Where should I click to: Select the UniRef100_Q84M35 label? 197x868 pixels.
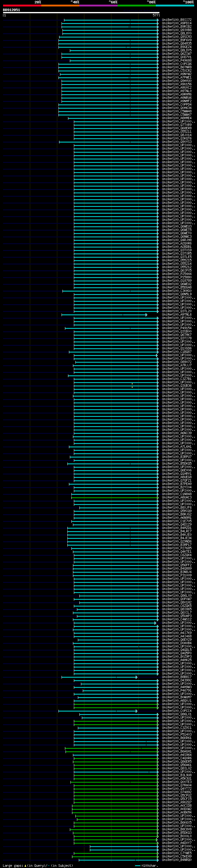coord(176,43)
